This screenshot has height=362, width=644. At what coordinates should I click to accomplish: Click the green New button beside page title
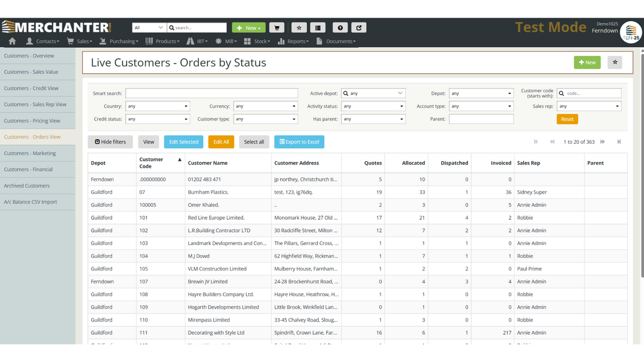587,63
